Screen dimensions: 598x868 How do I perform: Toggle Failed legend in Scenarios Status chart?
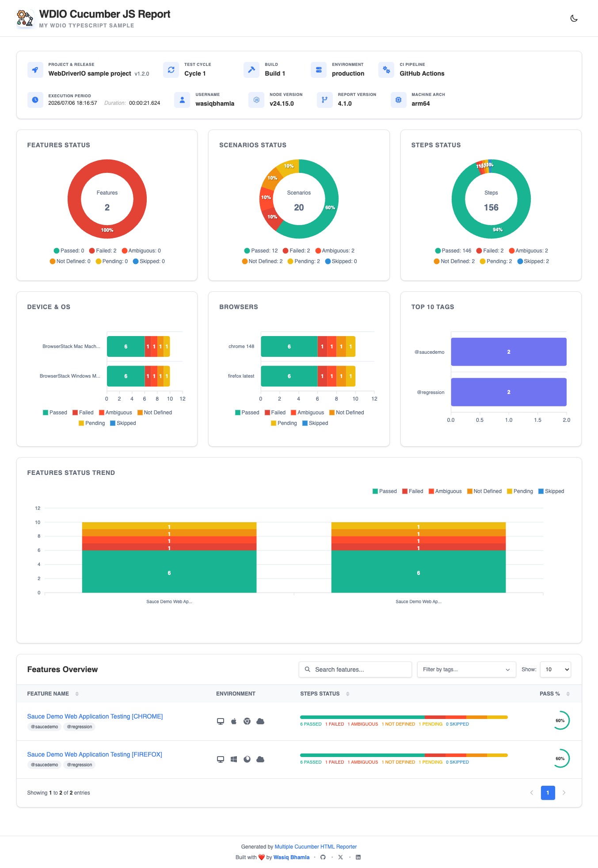[x=296, y=250]
